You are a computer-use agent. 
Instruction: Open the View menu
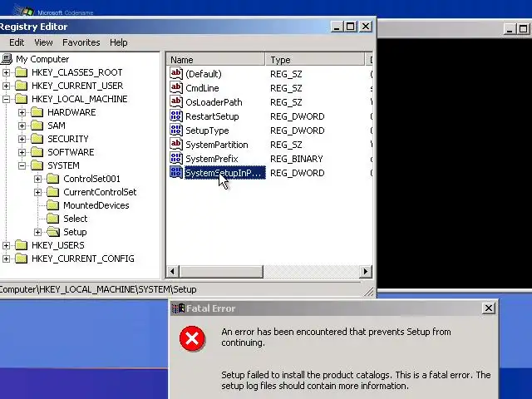click(x=43, y=42)
